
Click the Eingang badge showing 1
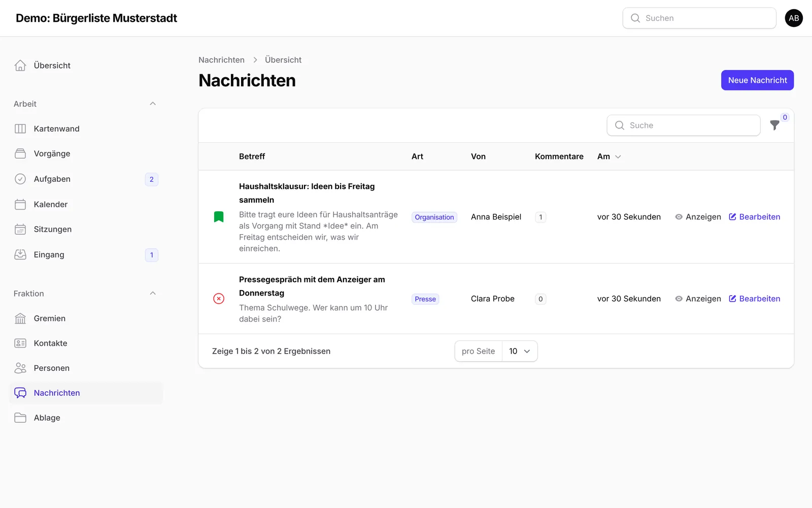pyautogui.click(x=151, y=255)
